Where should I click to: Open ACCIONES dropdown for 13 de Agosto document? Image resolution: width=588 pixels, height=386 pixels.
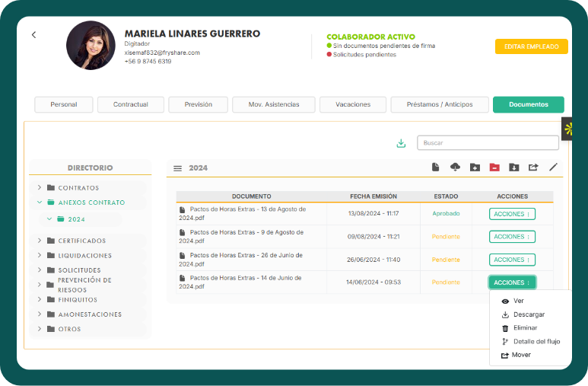pos(512,214)
